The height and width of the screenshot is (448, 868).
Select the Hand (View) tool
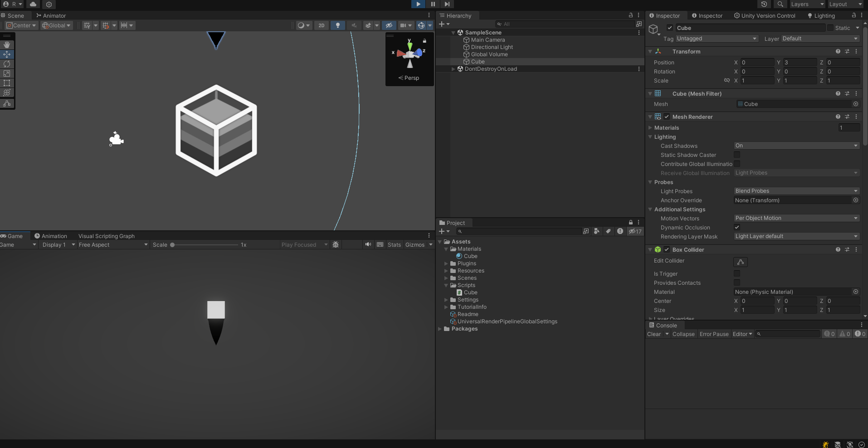pyautogui.click(x=7, y=45)
